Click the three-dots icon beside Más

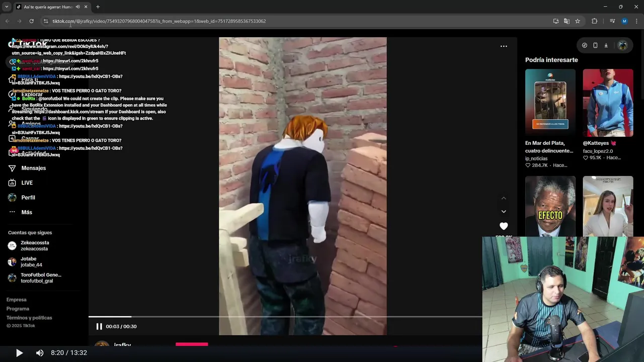click(x=12, y=212)
